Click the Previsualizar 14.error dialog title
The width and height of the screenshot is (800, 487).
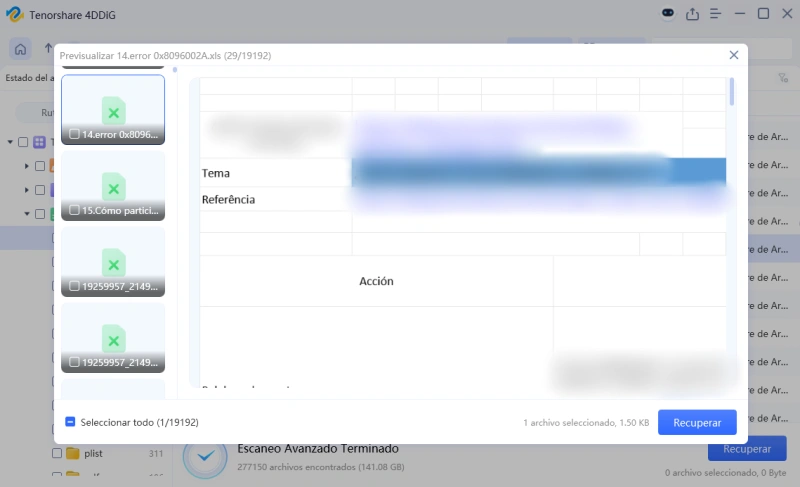point(165,56)
